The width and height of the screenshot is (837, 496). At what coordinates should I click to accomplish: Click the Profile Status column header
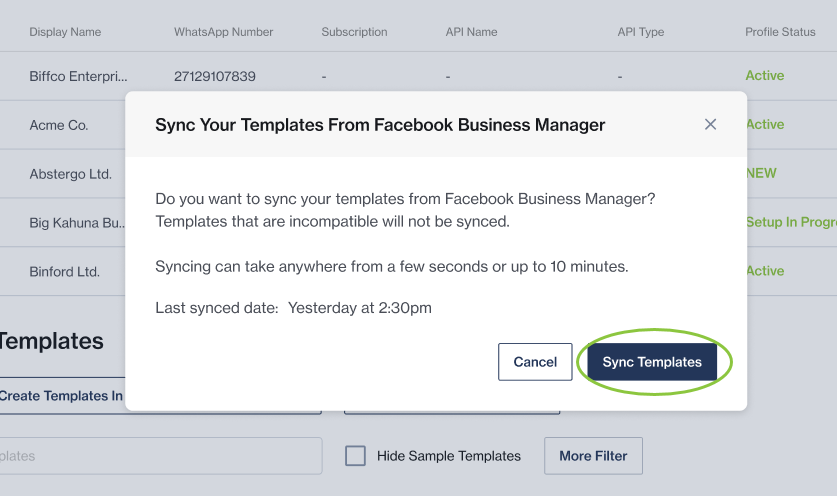pyautogui.click(x=780, y=32)
